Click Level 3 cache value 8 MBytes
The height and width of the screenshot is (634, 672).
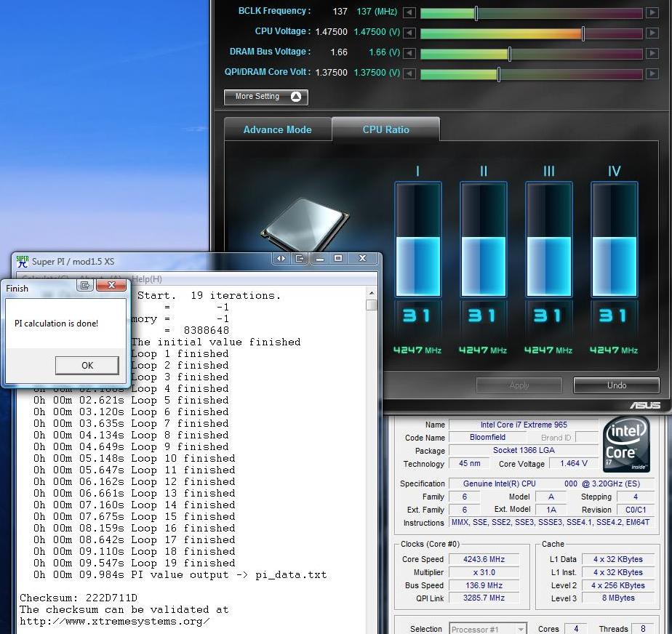618,598
